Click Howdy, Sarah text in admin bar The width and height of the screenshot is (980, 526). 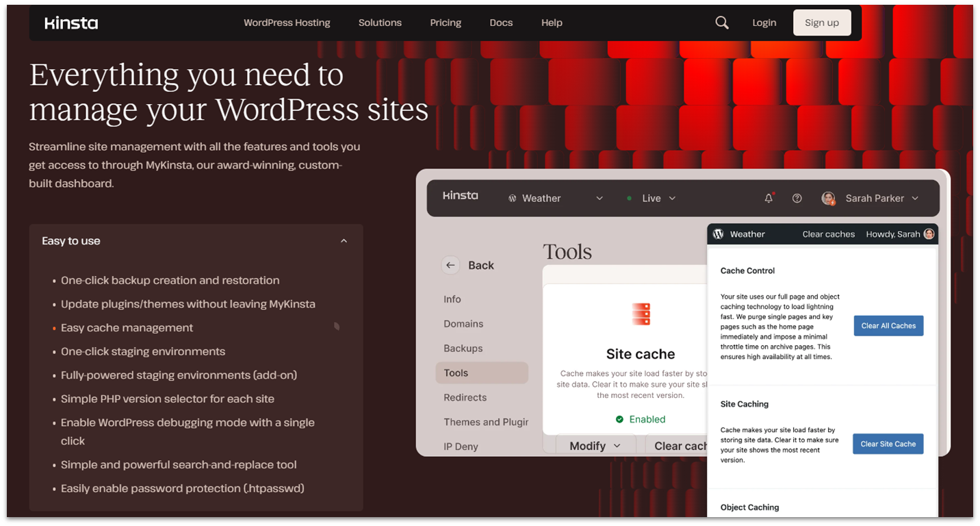892,234
